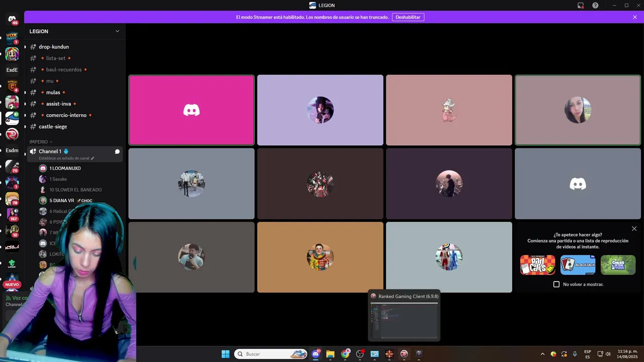Check 'No volver a mostrar' checkbox

point(556,284)
